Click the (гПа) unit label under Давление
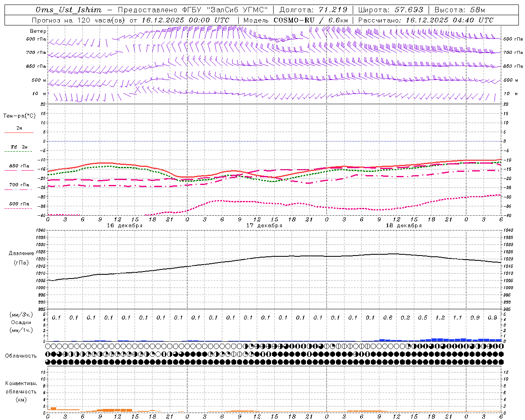 pyautogui.click(x=21, y=262)
